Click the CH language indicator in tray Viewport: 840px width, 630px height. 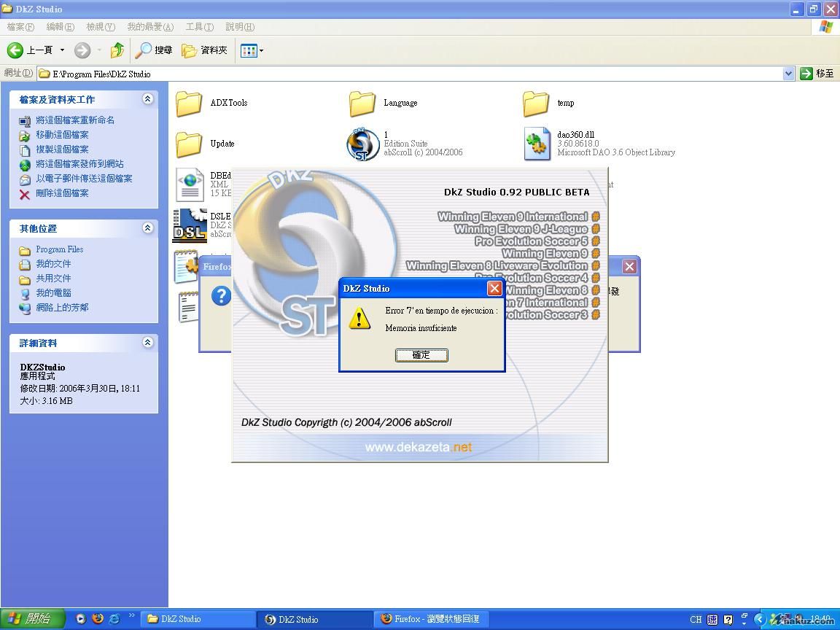(696, 619)
